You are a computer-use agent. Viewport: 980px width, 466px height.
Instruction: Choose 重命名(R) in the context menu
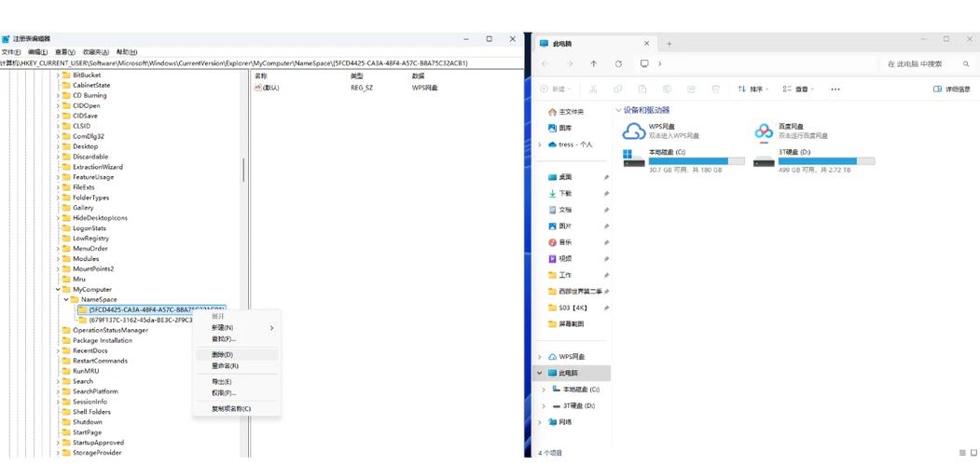tap(236, 366)
